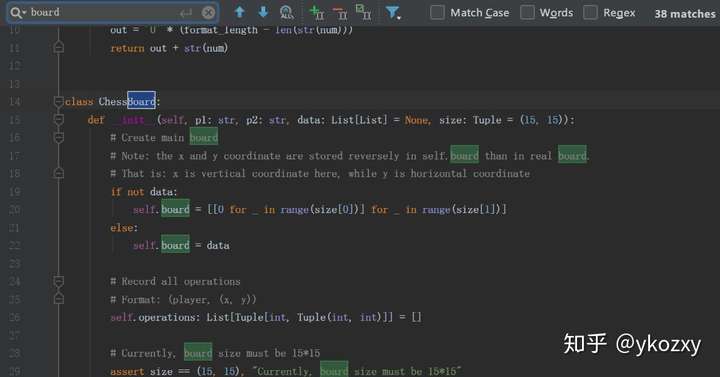Click highlighted 'board' in '# Create main board'
The height and width of the screenshot is (377, 720).
point(204,137)
